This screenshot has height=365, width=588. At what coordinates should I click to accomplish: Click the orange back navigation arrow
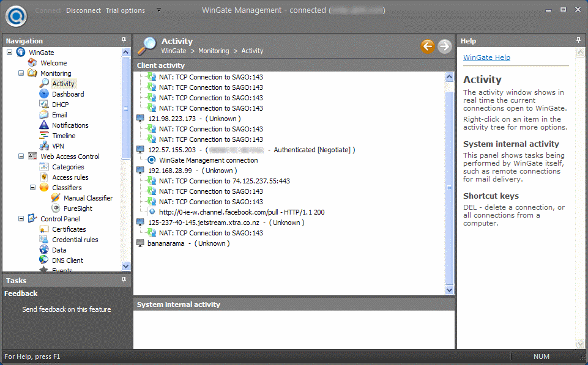(x=428, y=46)
